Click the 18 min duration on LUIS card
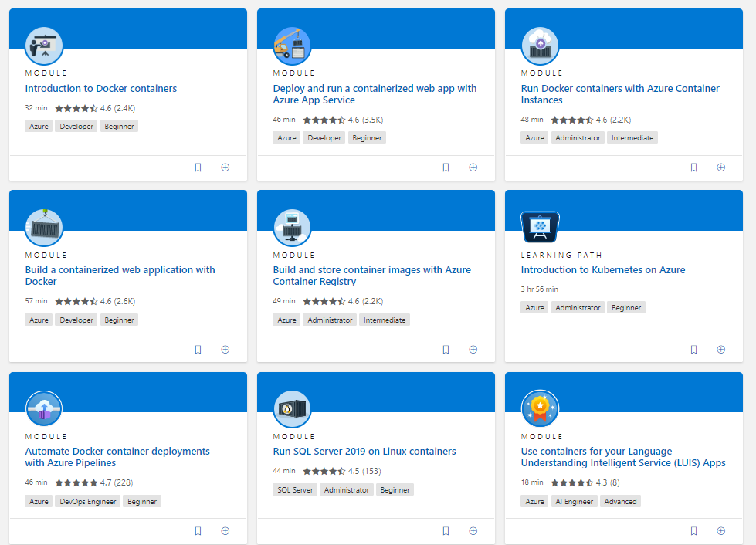 (x=532, y=482)
